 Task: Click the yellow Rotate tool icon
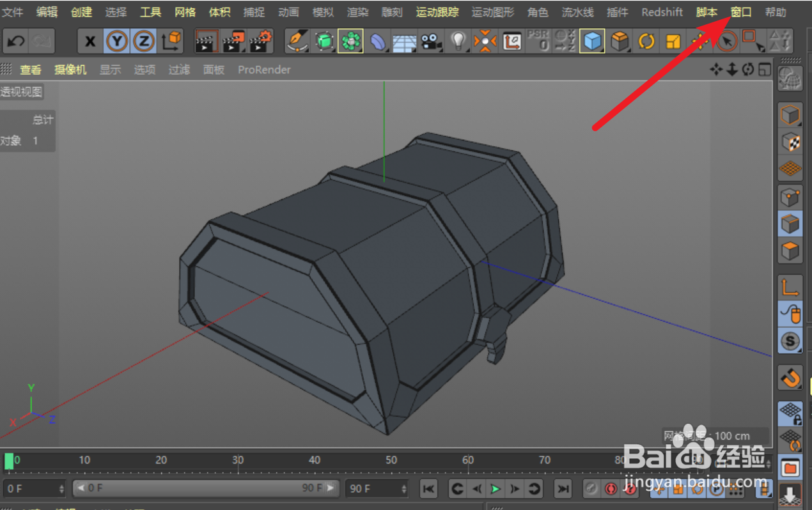pos(647,42)
